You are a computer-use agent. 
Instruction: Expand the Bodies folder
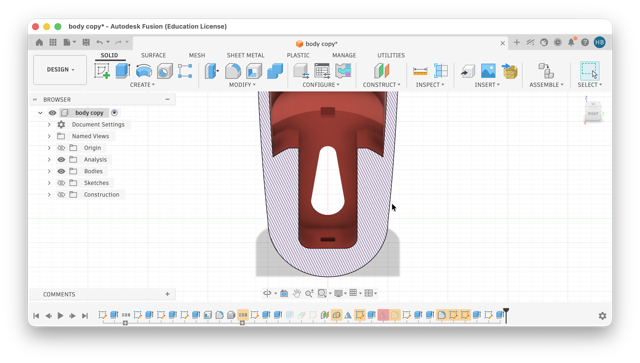(49, 171)
